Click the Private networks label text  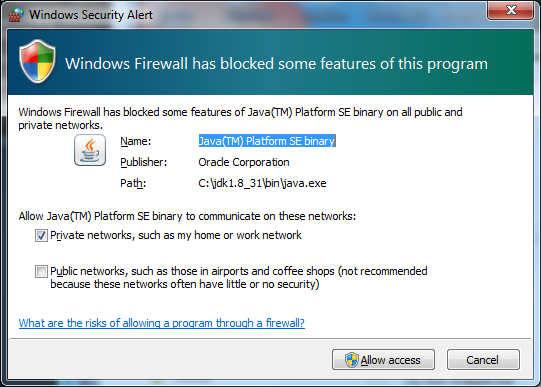(176, 235)
